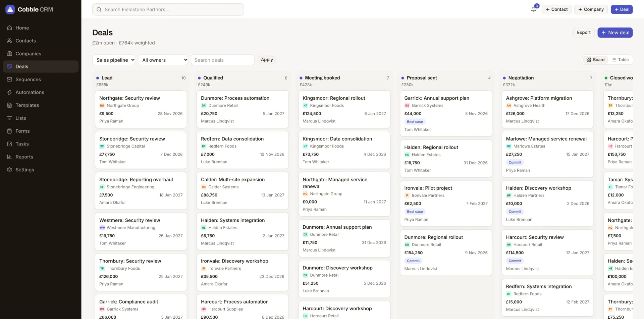Click the Settings gear icon
This screenshot has height=319, width=644.
(9, 170)
